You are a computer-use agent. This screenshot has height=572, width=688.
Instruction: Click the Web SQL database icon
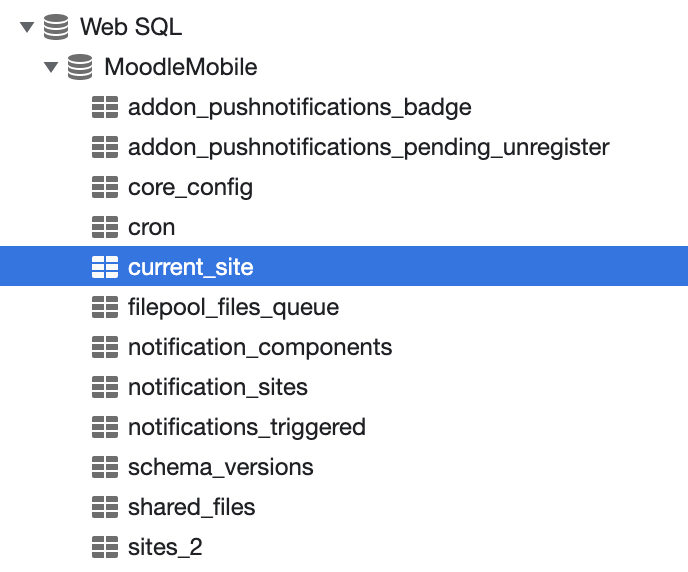point(56,27)
